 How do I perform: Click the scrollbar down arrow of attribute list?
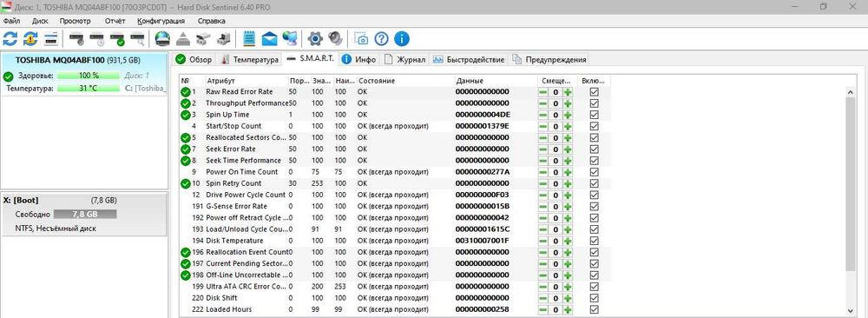851,311
